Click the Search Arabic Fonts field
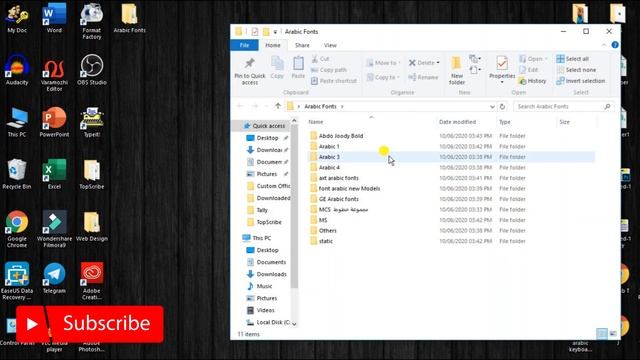 coord(563,107)
